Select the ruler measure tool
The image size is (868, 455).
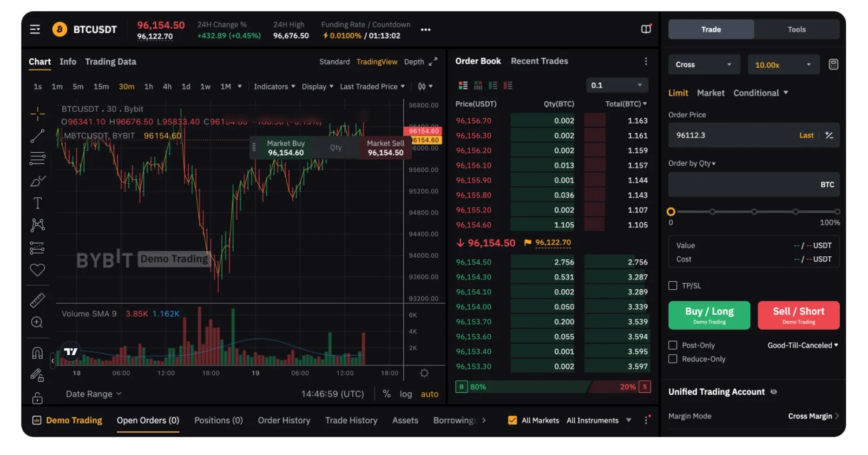pyautogui.click(x=37, y=300)
